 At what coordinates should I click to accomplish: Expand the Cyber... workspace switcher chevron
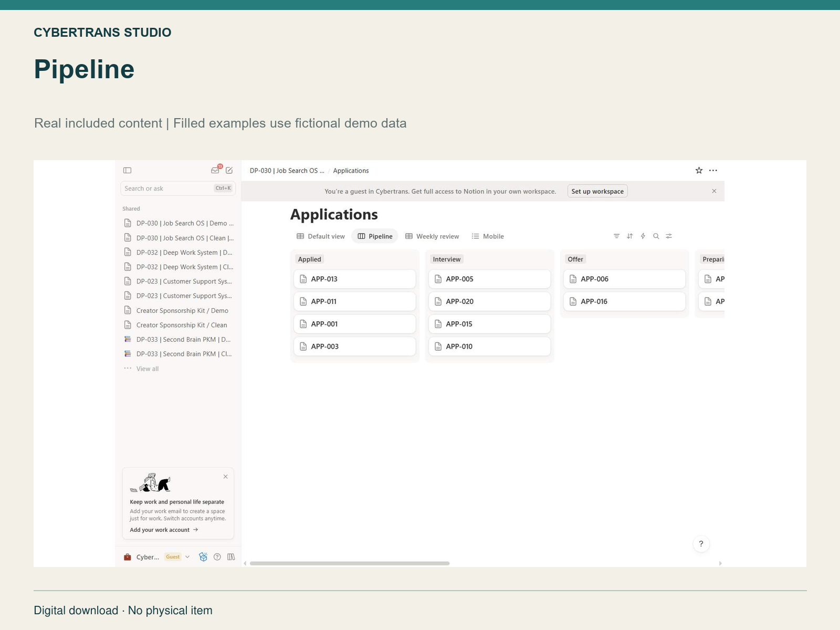coord(187,557)
